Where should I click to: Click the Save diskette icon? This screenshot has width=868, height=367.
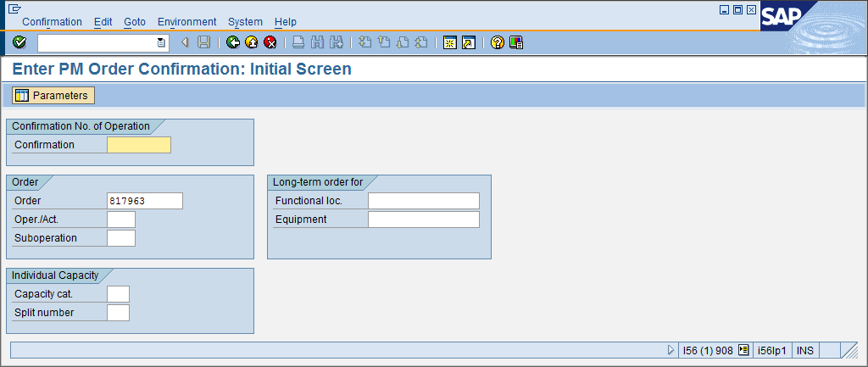203,42
